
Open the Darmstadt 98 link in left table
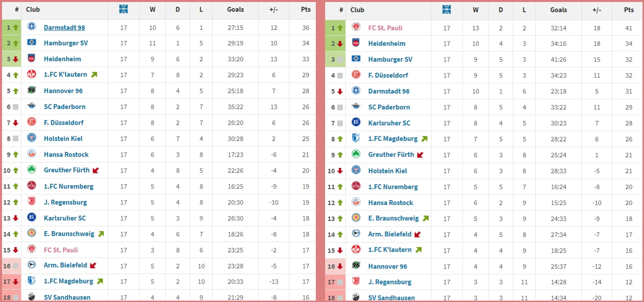[64, 27]
